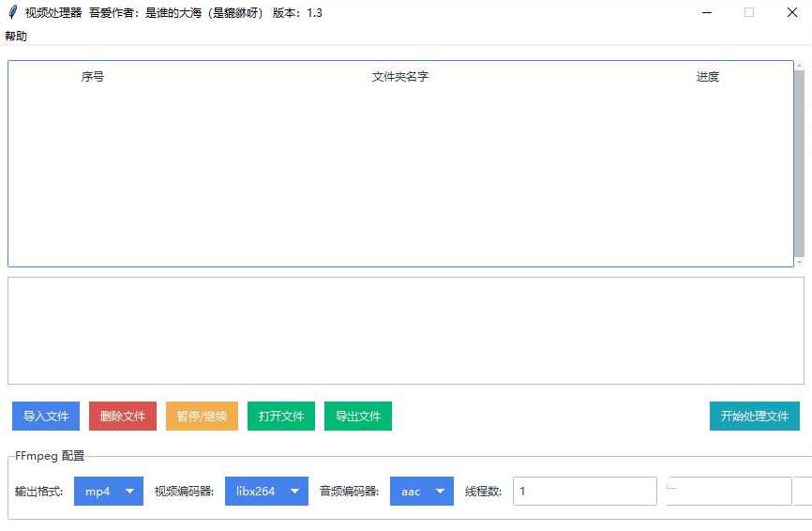Click the 序号 column header
812x531 pixels.
click(x=93, y=77)
